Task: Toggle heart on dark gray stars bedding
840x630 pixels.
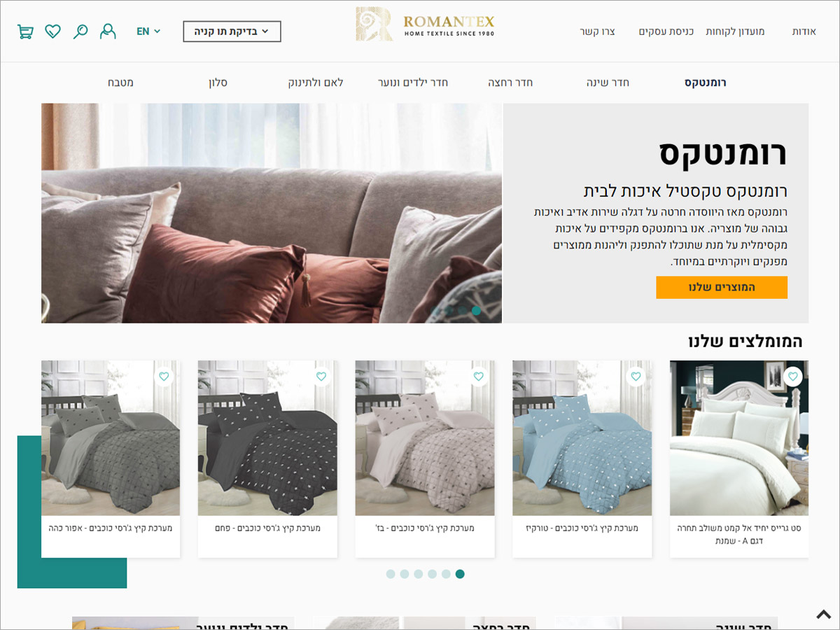Action: pos(164,377)
